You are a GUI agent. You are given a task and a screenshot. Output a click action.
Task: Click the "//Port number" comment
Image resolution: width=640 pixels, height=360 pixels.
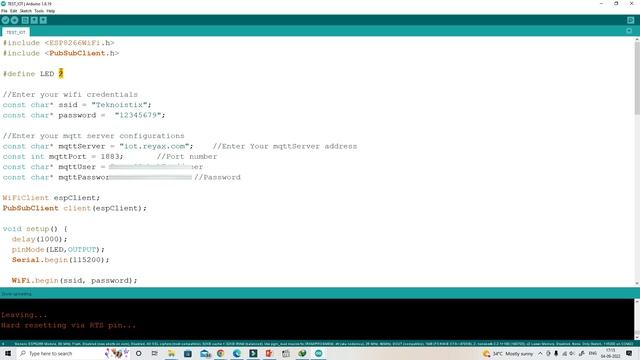pos(187,156)
